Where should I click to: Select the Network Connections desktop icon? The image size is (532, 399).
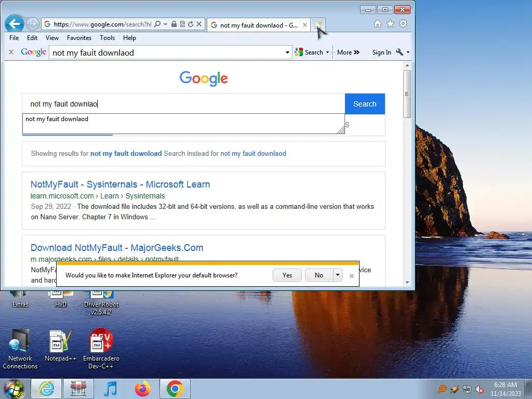(x=20, y=350)
